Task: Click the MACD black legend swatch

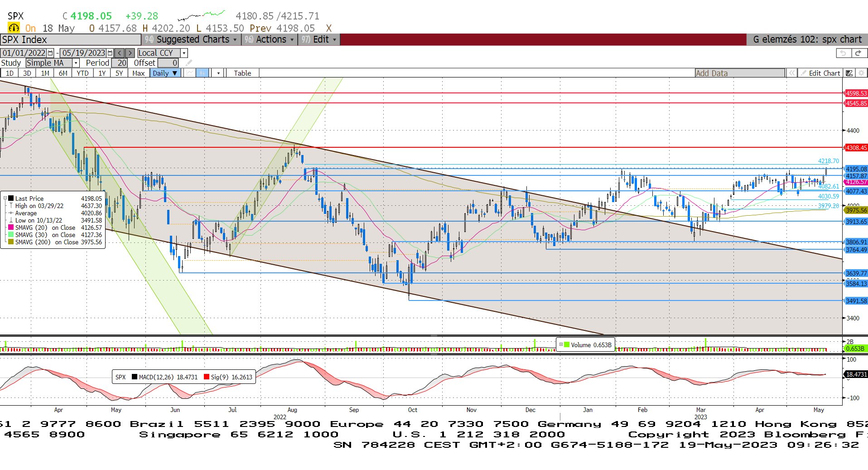Action: 135,377
